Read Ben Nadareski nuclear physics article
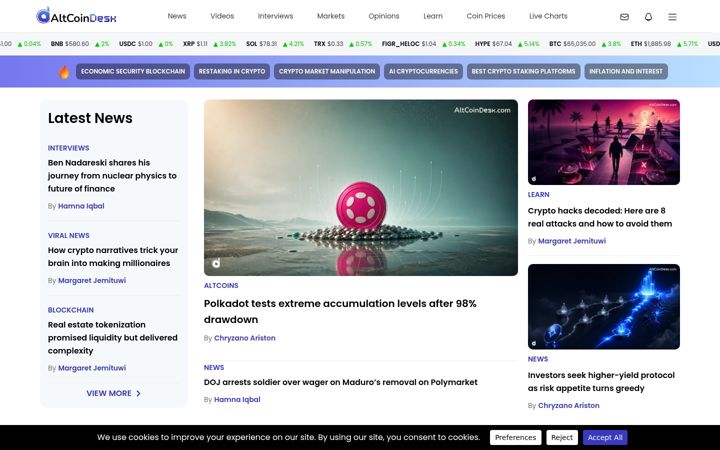This screenshot has height=450, width=720. tap(112, 176)
